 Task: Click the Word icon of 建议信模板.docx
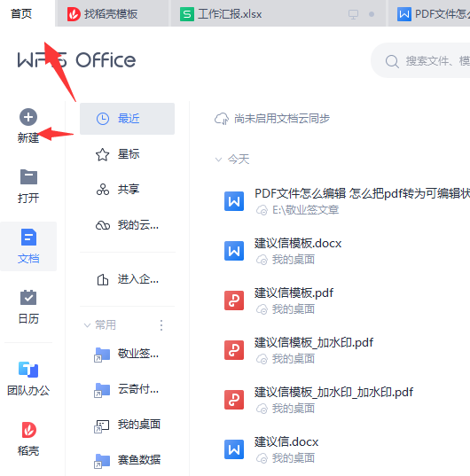234,251
